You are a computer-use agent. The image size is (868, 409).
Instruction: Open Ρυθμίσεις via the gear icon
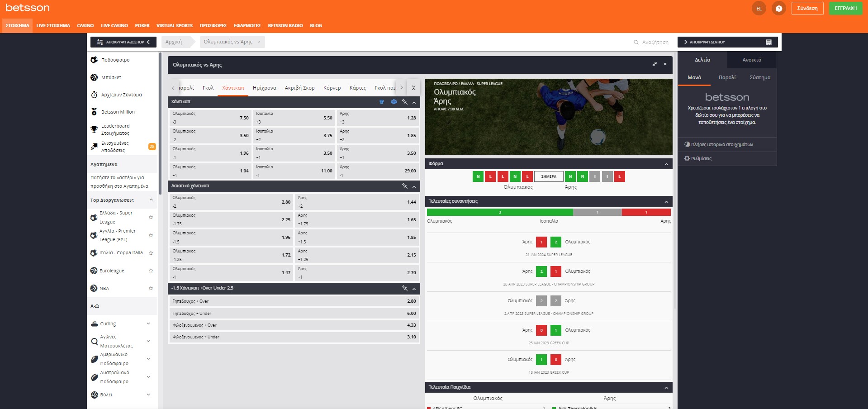(x=687, y=158)
